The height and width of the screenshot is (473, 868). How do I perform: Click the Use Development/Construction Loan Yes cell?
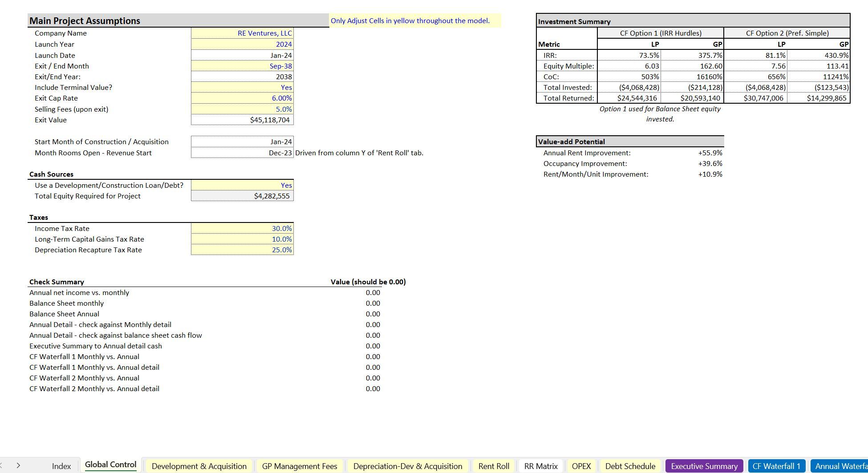click(x=242, y=185)
